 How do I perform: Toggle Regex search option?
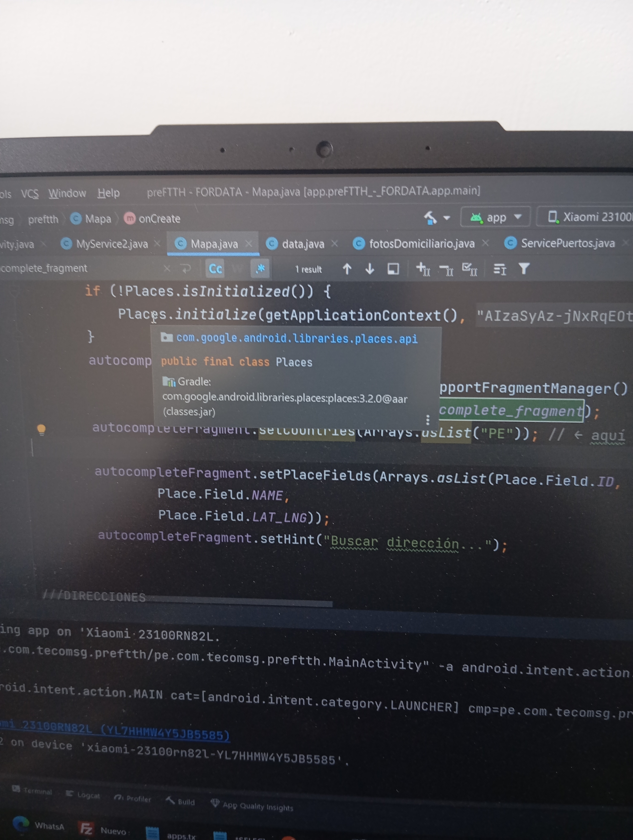tap(260, 269)
